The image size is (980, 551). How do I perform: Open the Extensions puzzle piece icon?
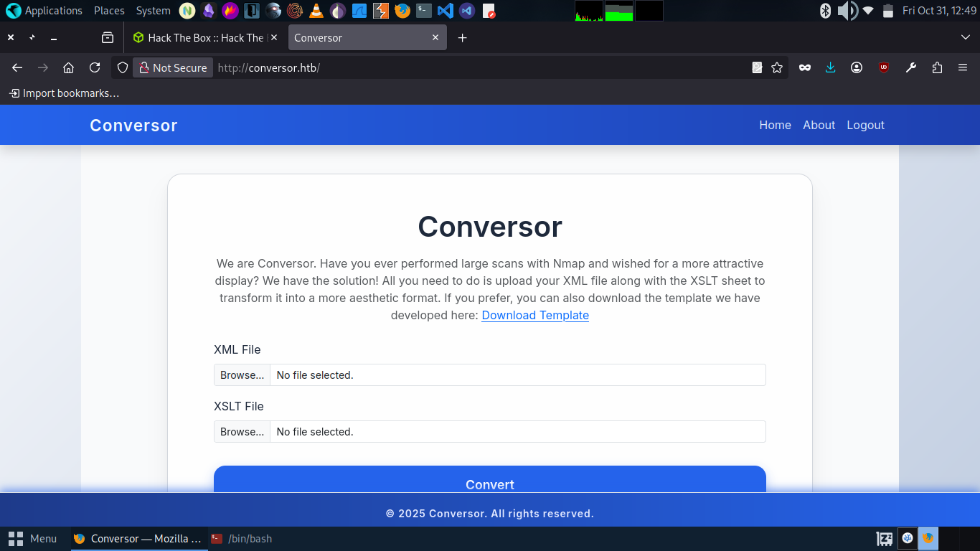click(937, 67)
